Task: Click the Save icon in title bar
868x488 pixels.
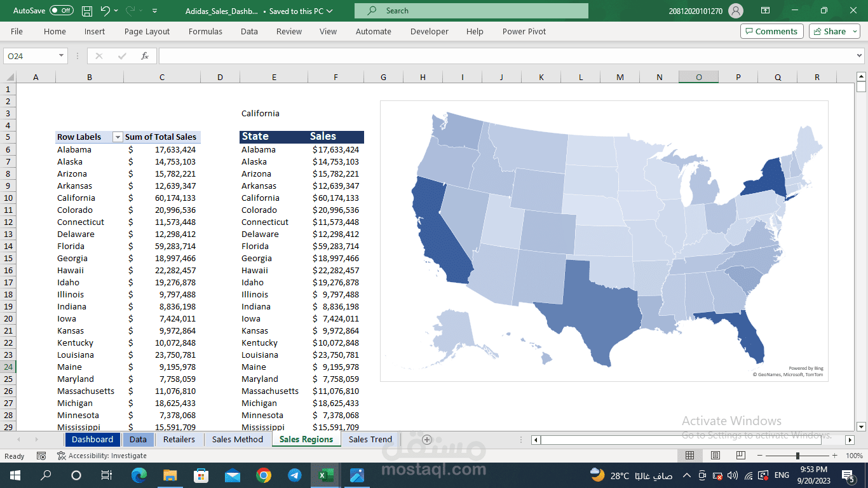Action: tap(87, 11)
